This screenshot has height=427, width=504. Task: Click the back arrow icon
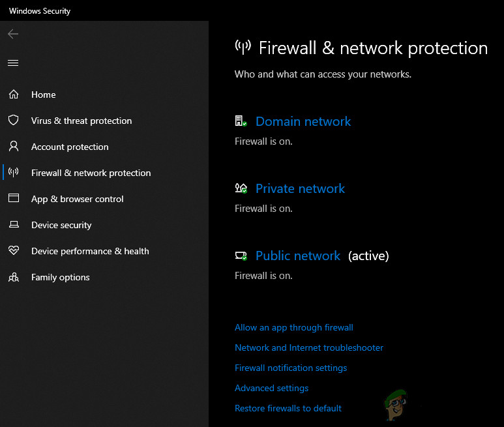tap(13, 34)
